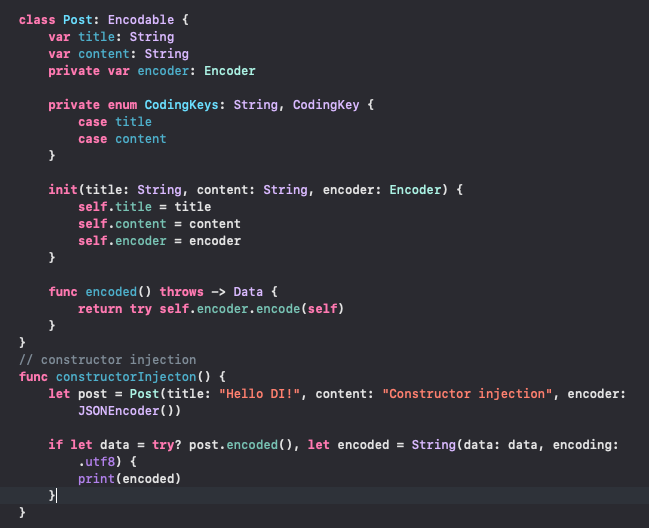Click 'post.encoded()' call in if-let line
Viewport: 649px width, 528px height.
tap(241, 444)
